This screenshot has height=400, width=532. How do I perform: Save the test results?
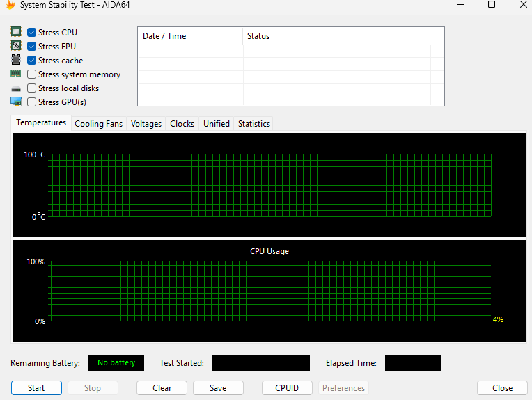[218, 387]
